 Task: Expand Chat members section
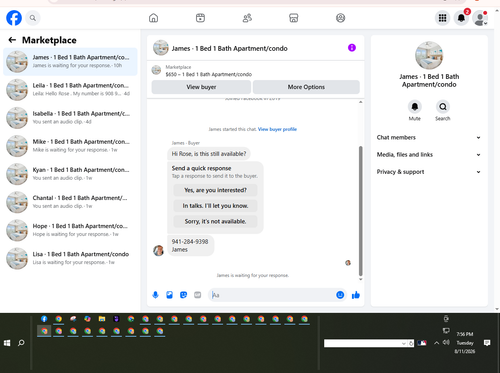pyautogui.click(x=429, y=137)
